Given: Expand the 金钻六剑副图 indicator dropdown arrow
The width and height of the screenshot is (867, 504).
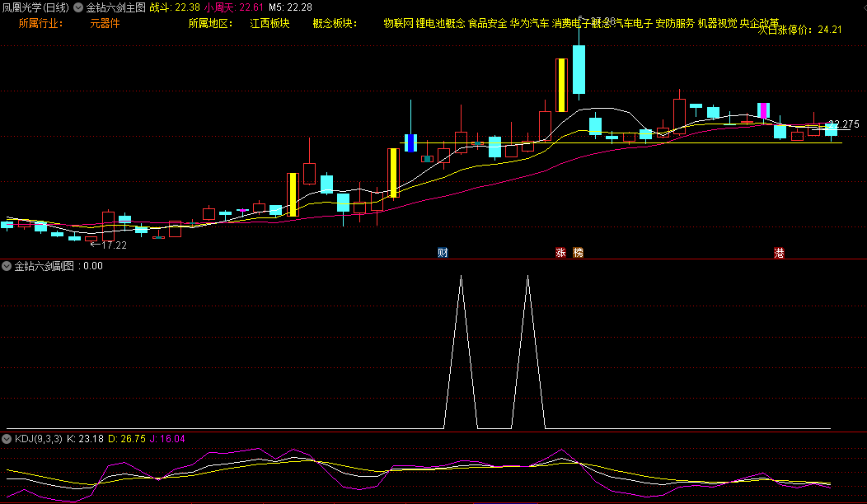Looking at the screenshot, I should coord(7,266).
